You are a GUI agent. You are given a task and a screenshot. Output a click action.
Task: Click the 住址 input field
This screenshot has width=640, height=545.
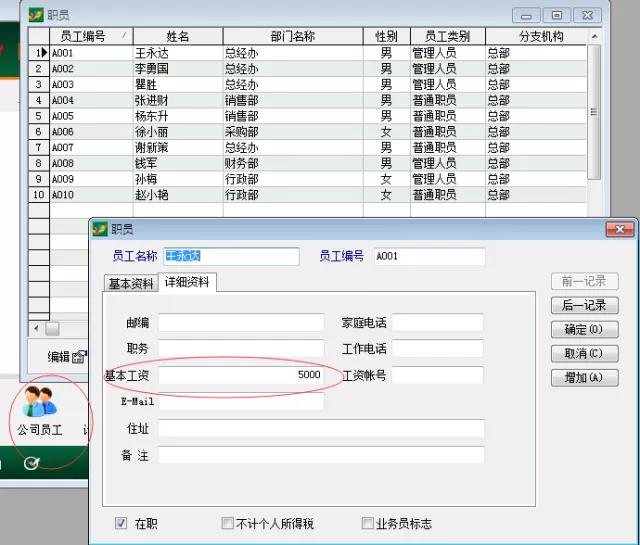pos(321,428)
